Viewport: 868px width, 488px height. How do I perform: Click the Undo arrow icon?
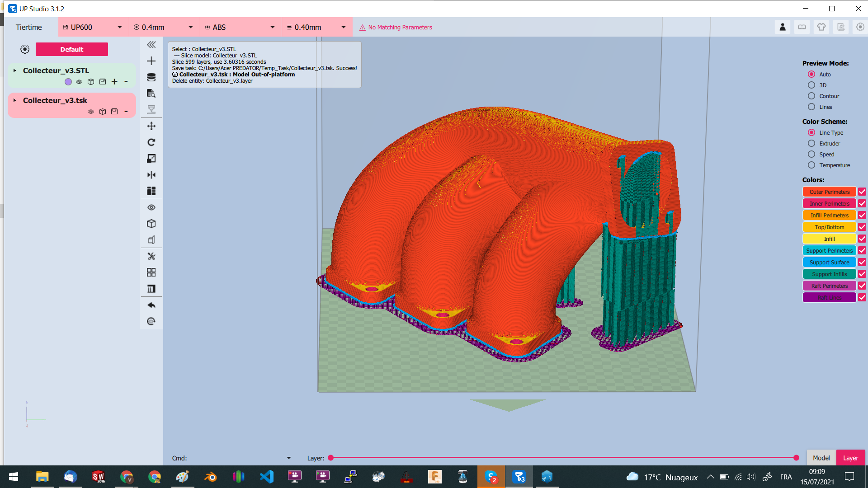pyautogui.click(x=151, y=305)
